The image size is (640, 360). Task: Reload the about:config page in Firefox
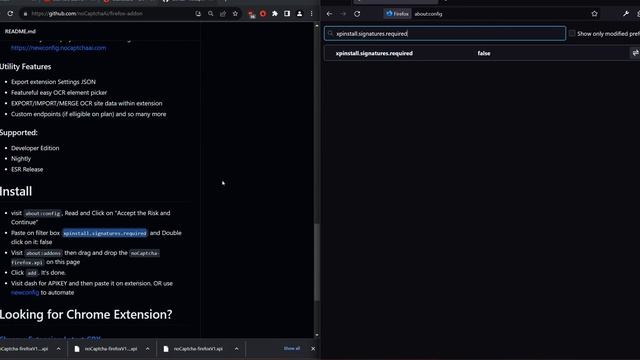coord(357,13)
